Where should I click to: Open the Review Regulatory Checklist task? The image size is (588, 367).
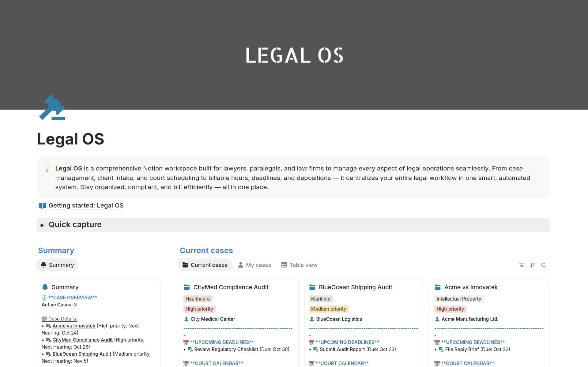click(x=226, y=349)
